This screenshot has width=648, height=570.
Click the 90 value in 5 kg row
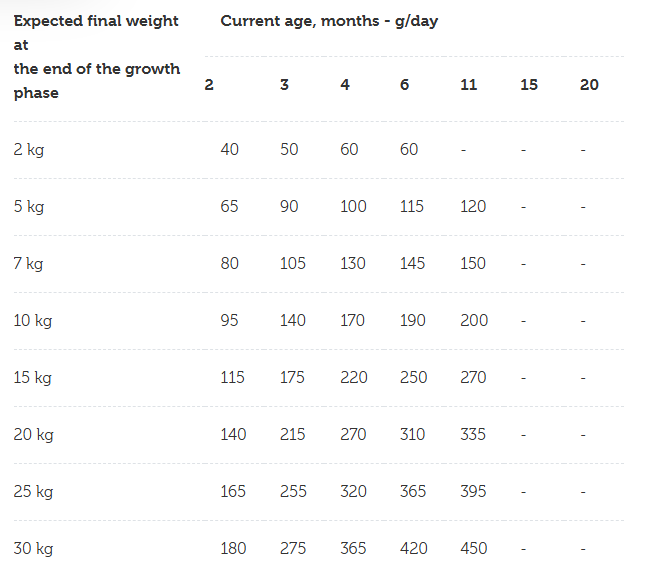coord(289,206)
